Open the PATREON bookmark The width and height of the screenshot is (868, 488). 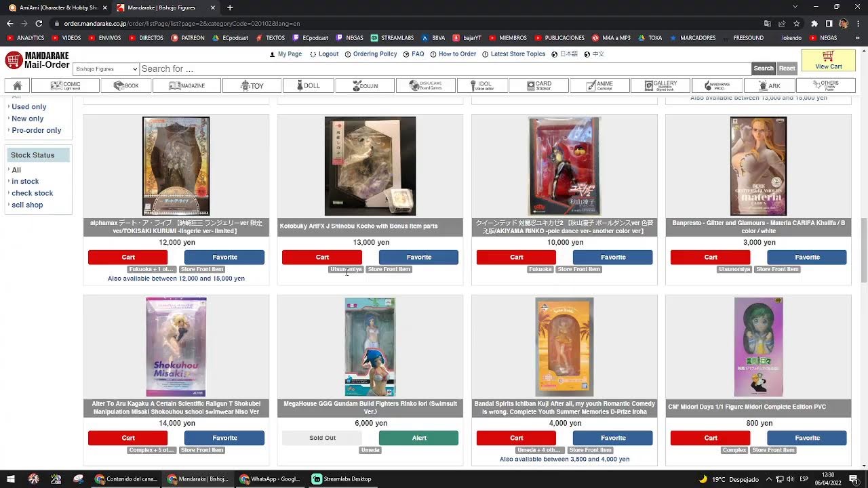point(188,38)
